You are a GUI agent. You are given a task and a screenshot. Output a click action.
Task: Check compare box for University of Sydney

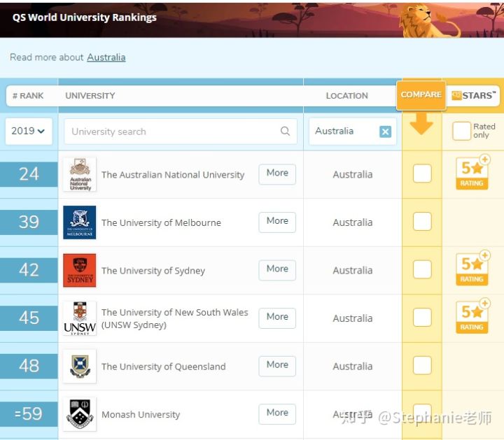pyautogui.click(x=422, y=269)
